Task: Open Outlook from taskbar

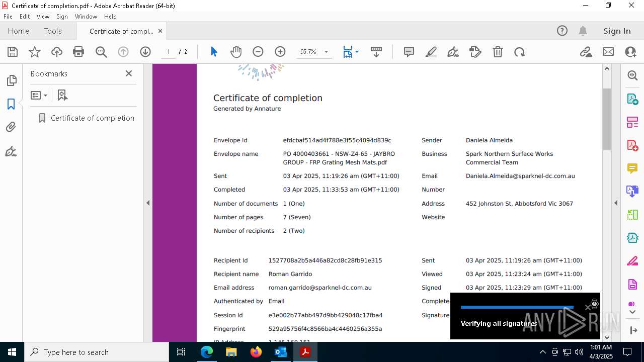Action: pos(280,352)
